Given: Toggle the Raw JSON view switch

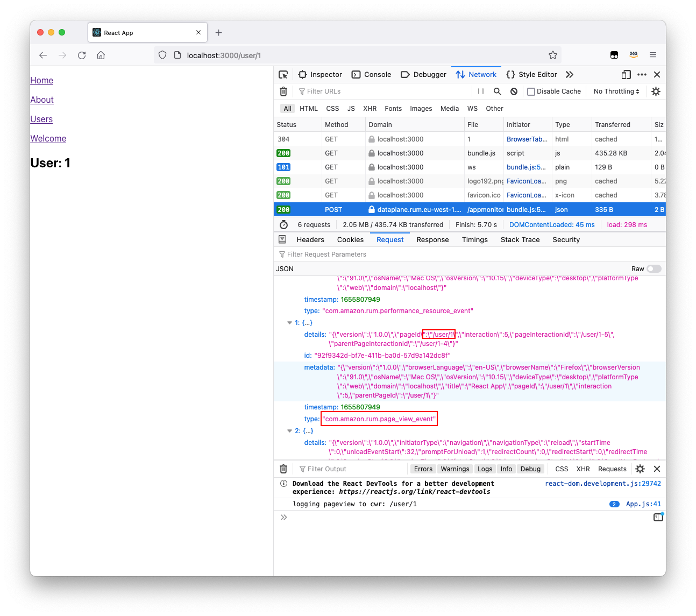Looking at the screenshot, I should pos(654,268).
